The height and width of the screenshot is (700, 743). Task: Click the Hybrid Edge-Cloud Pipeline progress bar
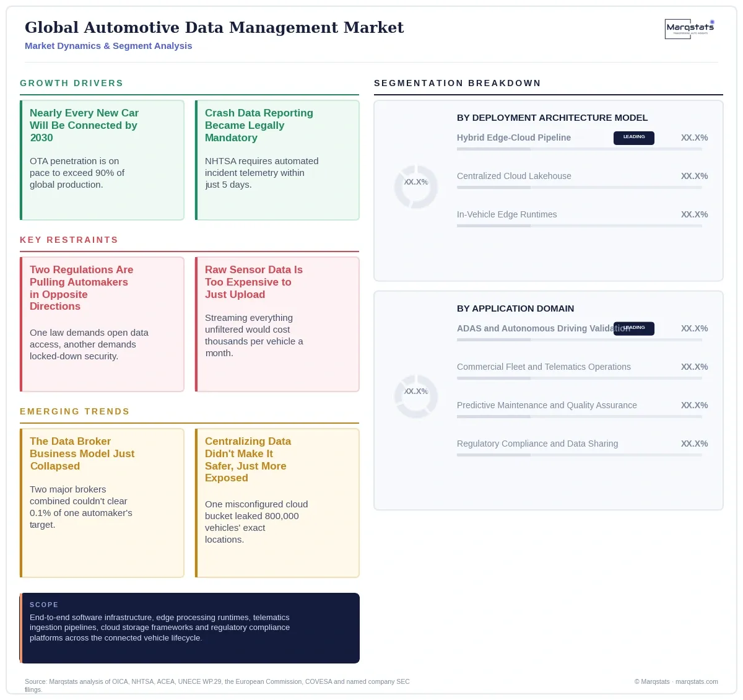point(580,149)
